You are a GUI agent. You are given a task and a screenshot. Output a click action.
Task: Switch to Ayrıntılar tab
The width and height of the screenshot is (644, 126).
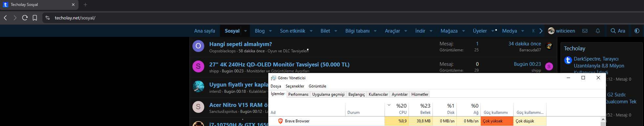tap(400, 94)
